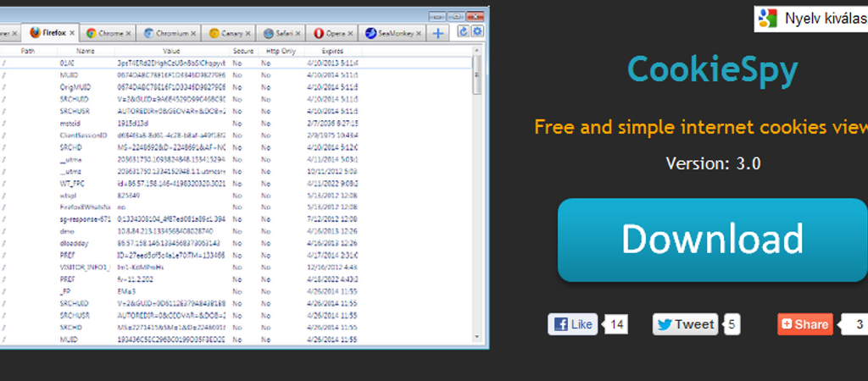
Task: Select the WT_FPC cookie name
Action: point(72,184)
